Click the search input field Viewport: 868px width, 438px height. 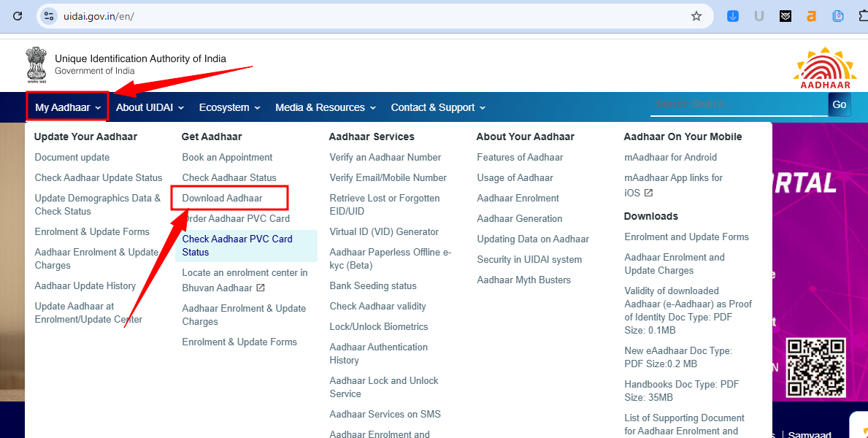[739, 104]
